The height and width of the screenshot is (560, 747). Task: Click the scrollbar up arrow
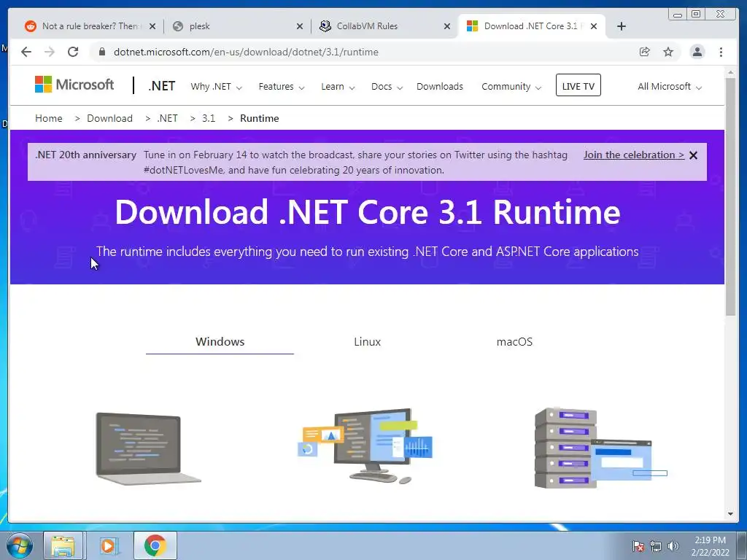(731, 72)
